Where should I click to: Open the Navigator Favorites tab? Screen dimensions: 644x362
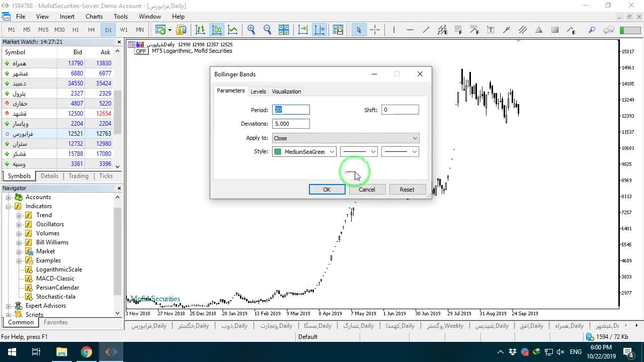tap(55, 322)
